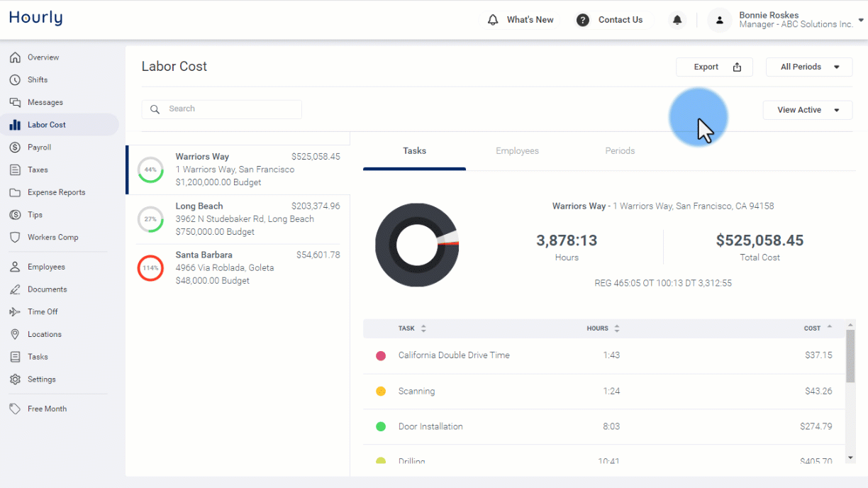Click the Workers Comp shield icon
The width and height of the screenshot is (868, 488).
[x=15, y=238]
